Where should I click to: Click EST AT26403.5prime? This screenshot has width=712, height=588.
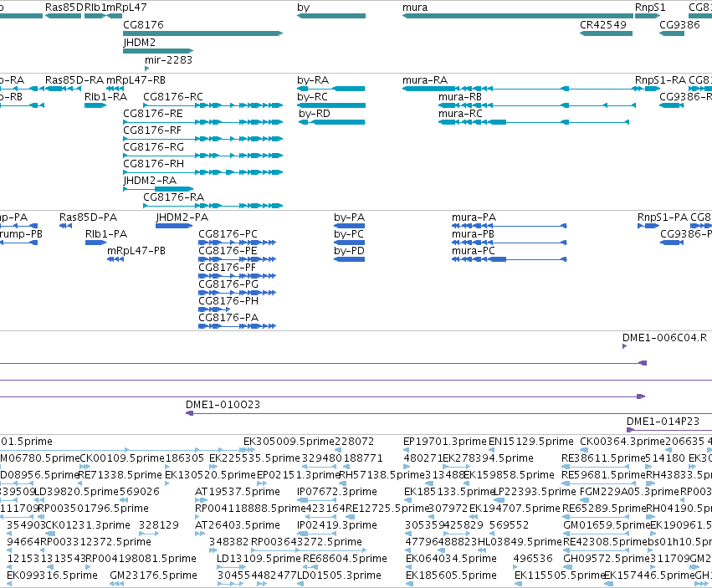(237, 525)
